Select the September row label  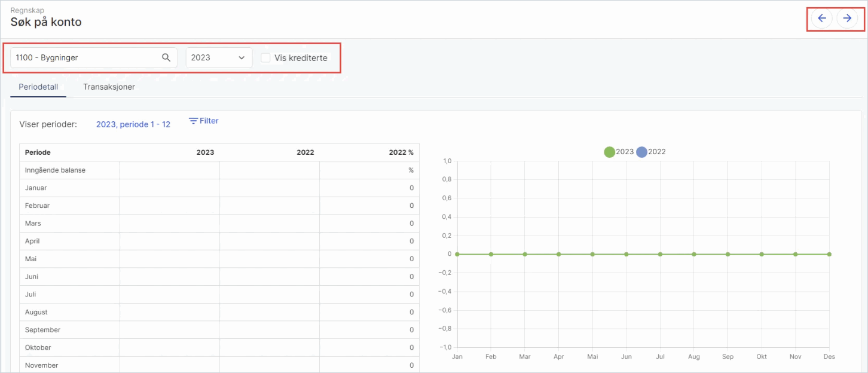[x=42, y=330]
